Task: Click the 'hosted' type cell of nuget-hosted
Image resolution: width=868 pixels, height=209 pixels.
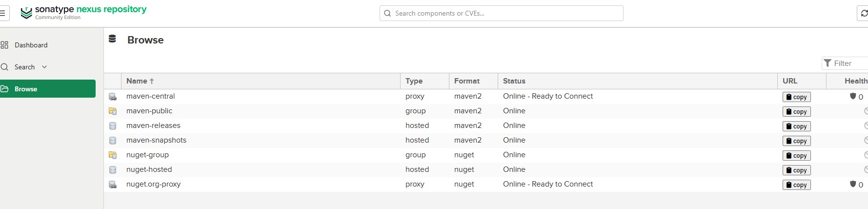Action: [417, 169]
